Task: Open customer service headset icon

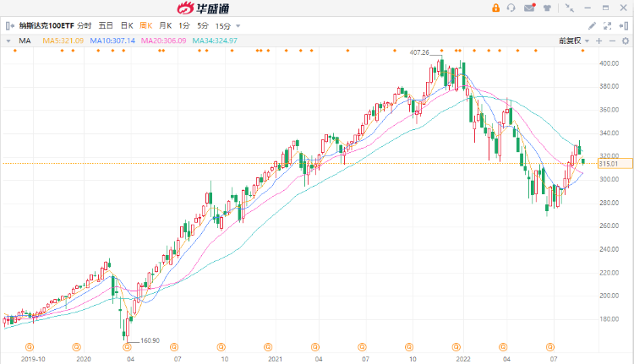Action: [512, 8]
